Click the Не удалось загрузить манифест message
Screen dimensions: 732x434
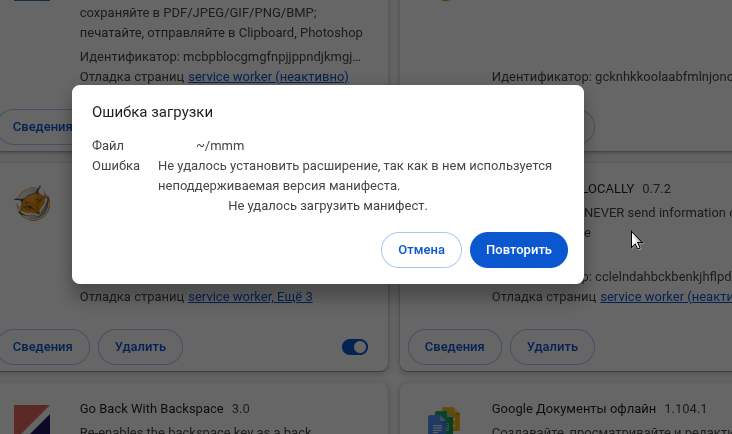tap(328, 206)
